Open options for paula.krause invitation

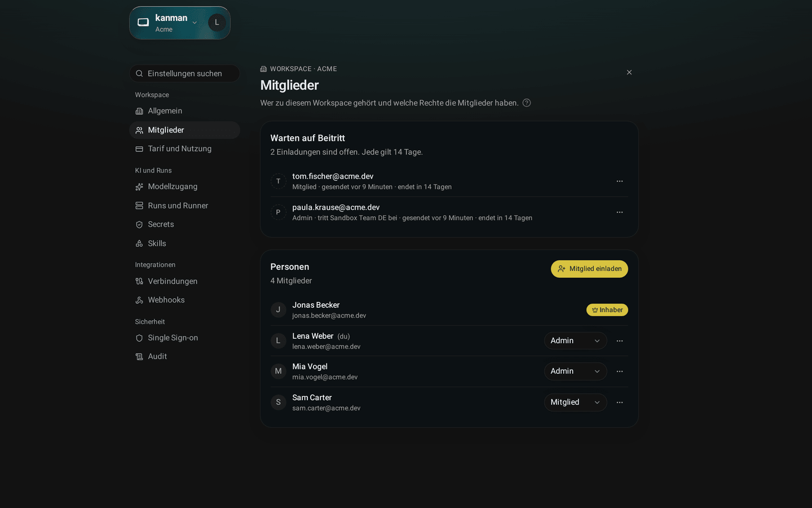pyautogui.click(x=620, y=212)
